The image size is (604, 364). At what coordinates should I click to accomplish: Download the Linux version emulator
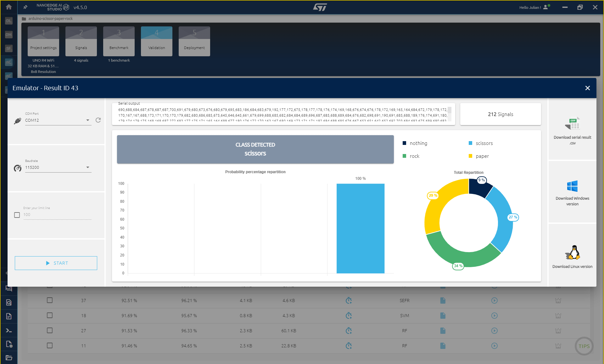572,257
